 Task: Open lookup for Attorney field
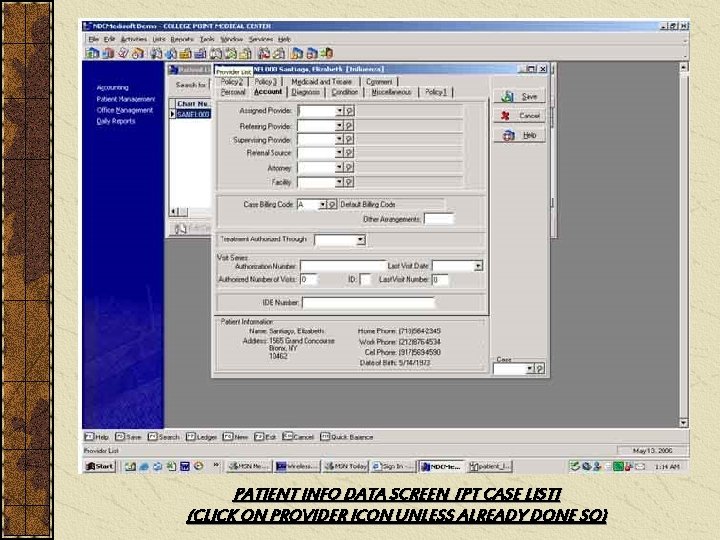(x=349, y=168)
